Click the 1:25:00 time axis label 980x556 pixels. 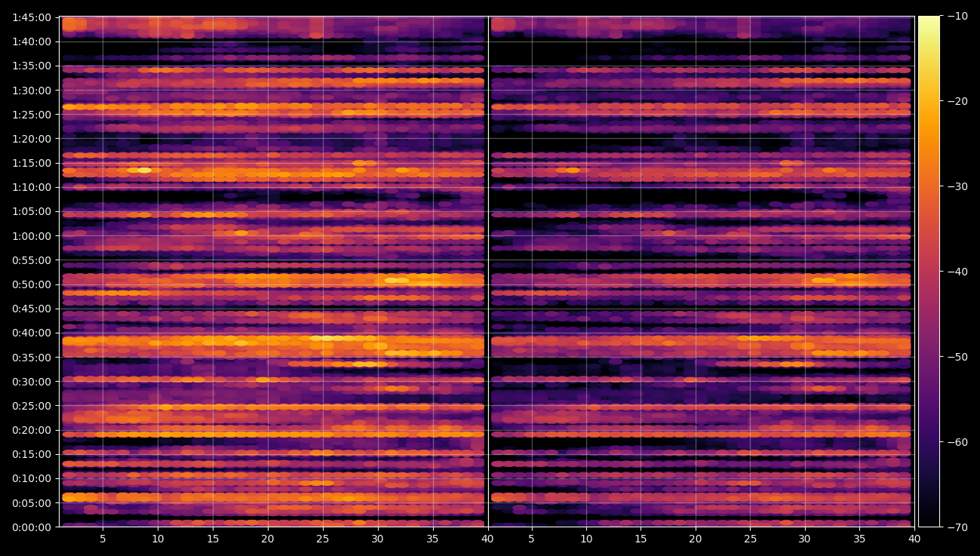pyautogui.click(x=32, y=115)
